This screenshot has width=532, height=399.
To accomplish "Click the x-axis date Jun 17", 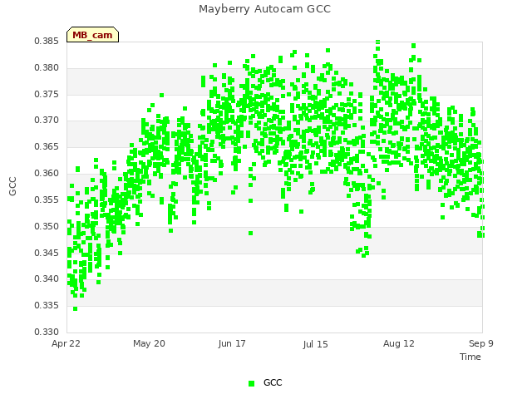I will point(232,343).
